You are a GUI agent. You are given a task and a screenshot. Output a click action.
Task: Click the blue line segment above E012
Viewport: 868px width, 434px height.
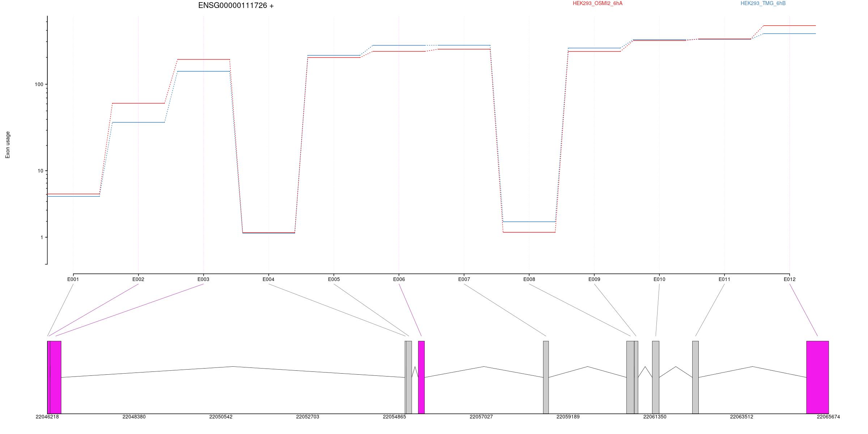pos(790,34)
